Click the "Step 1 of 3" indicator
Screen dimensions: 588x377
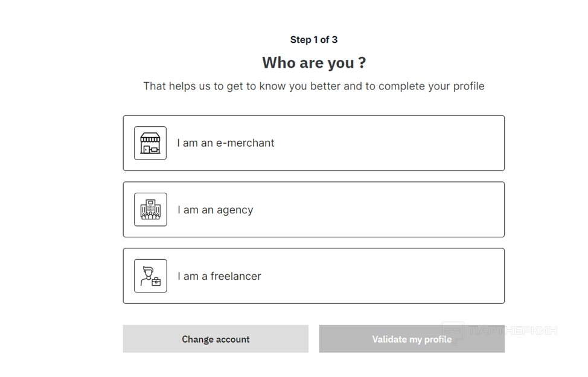click(x=313, y=40)
